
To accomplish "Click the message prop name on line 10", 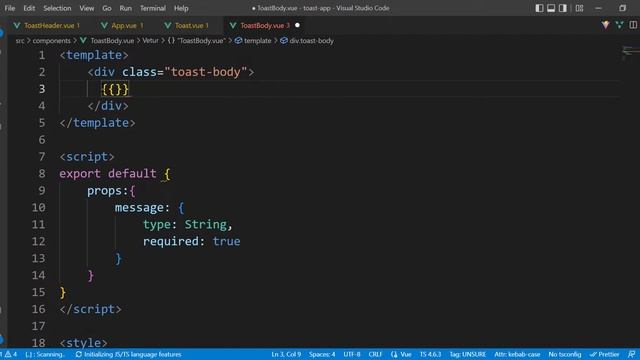I will (x=139, y=208).
